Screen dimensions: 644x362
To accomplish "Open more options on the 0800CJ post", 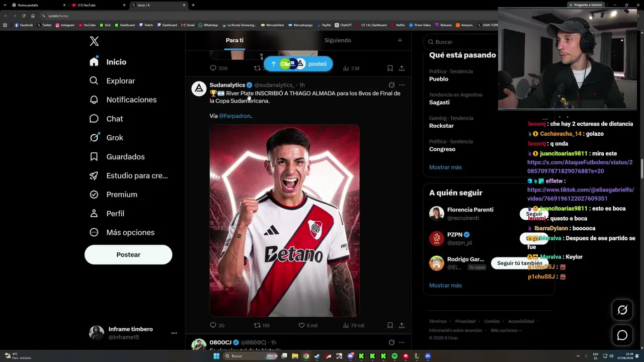I will pyautogui.click(x=401, y=342).
